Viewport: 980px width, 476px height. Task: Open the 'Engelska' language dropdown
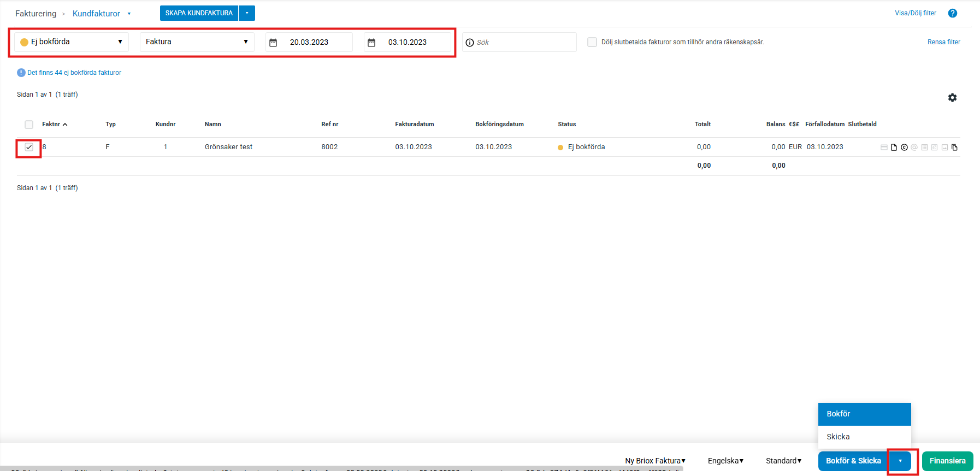(725, 461)
